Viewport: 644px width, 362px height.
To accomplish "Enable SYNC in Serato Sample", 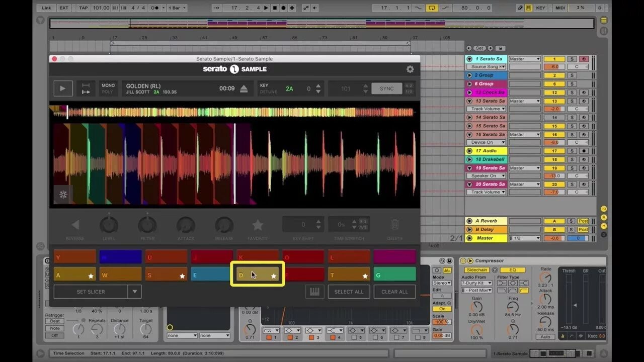I will [x=387, y=88].
